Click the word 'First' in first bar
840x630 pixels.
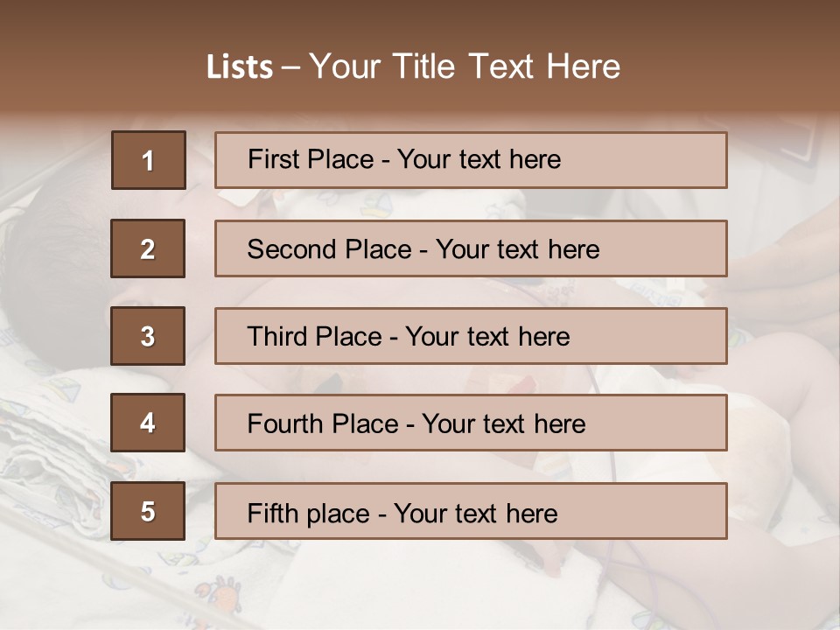(x=273, y=159)
